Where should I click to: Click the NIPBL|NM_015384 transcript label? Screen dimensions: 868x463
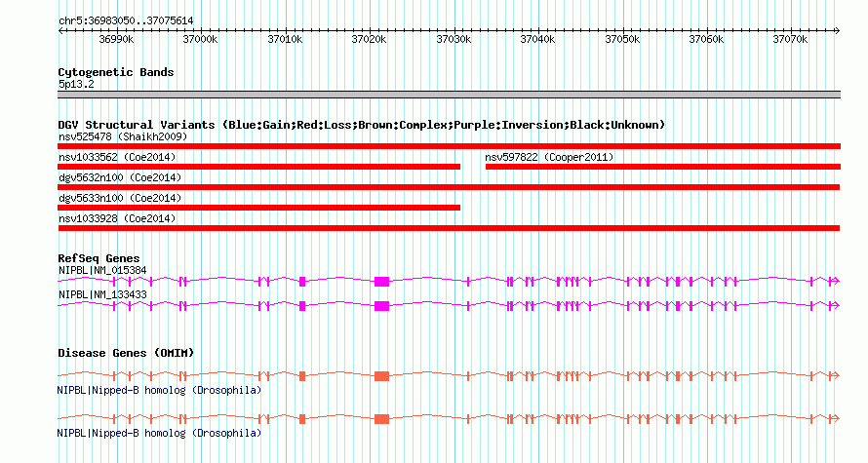pos(102,271)
